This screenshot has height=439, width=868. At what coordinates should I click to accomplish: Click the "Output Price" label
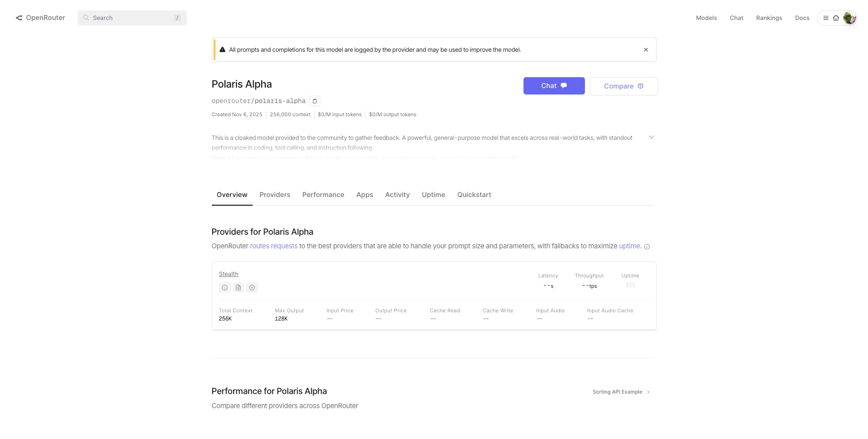coord(391,311)
